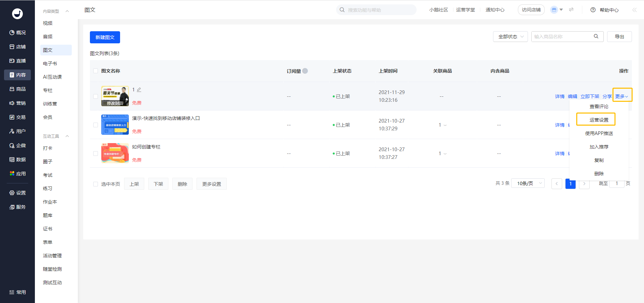This screenshot has height=303, width=644.
Task: Choose 复制 in the dropdown menu
Action: [599, 160]
